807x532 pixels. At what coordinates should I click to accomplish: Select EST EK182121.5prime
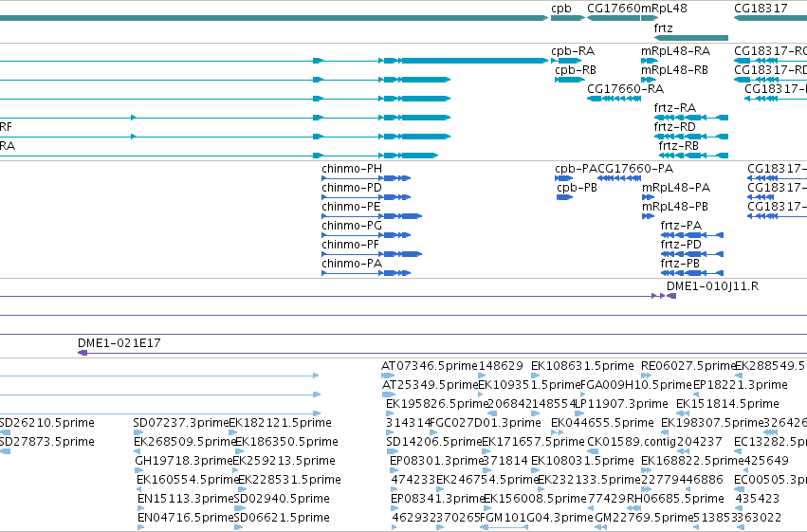tap(232, 432)
